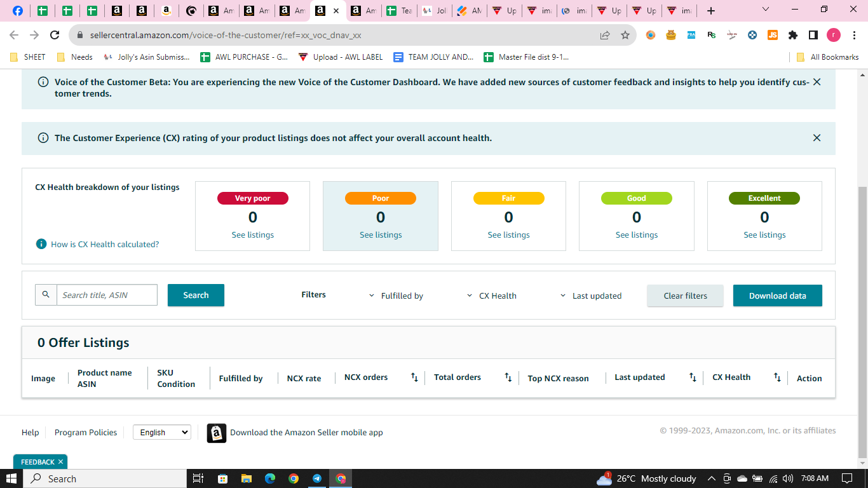
Task: Expand the Fulfilled by filter
Action: click(x=397, y=295)
